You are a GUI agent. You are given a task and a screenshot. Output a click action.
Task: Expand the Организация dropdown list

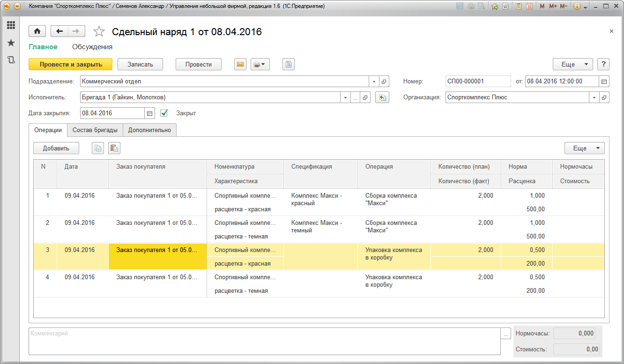pyautogui.click(x=594, y=97)
